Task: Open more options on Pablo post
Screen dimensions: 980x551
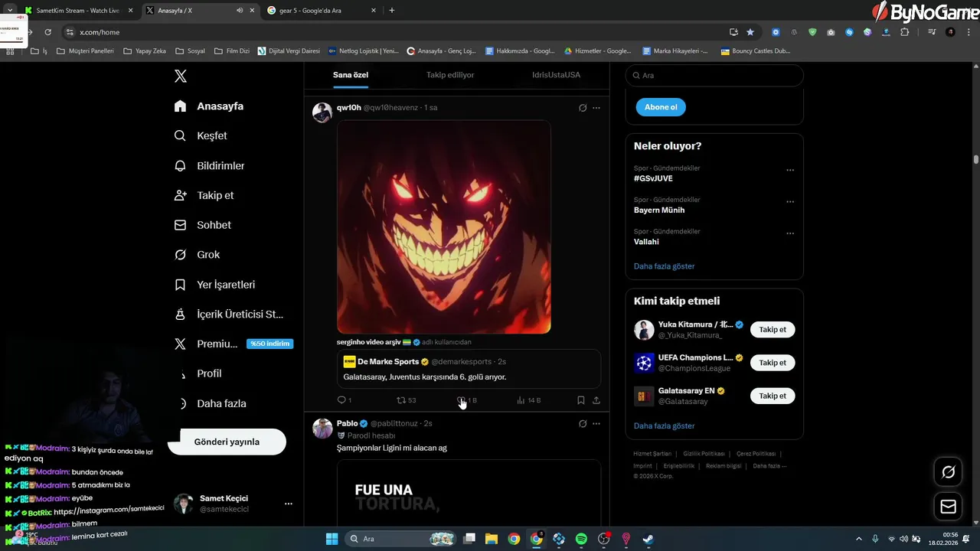Action: [x=596, y=424]
